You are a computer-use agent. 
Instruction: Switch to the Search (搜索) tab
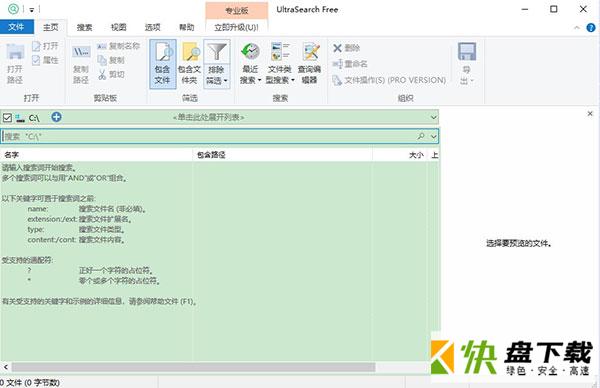(85, 27)
